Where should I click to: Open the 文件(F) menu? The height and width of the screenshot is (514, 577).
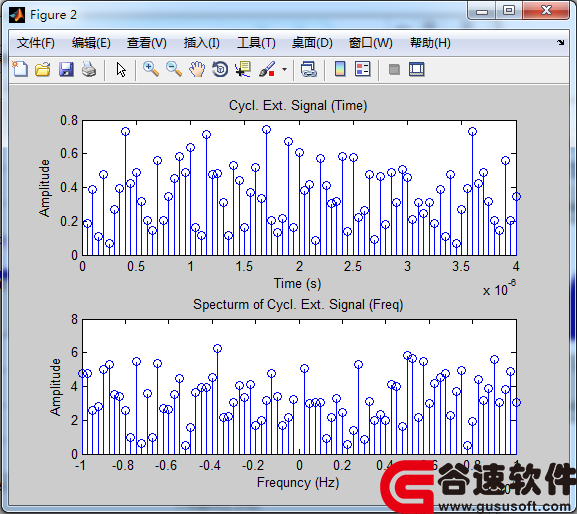tap(36, 43)
